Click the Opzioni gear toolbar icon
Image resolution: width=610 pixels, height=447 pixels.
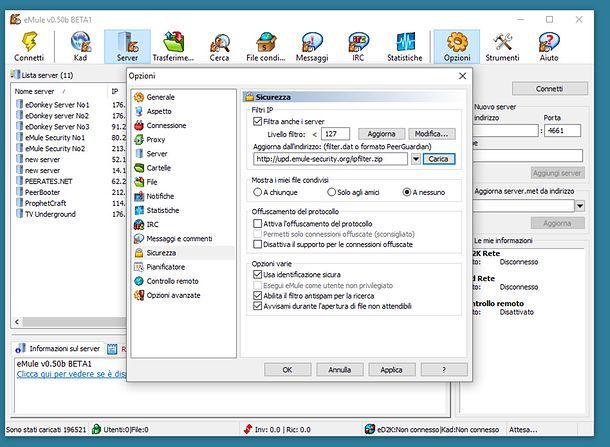click(x=457, y=47)
